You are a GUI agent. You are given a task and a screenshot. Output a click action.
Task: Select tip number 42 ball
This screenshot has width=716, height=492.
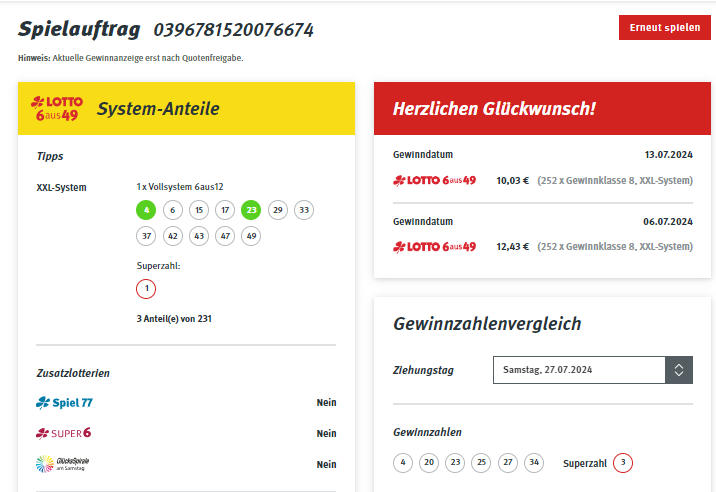[x=173, y=236]
